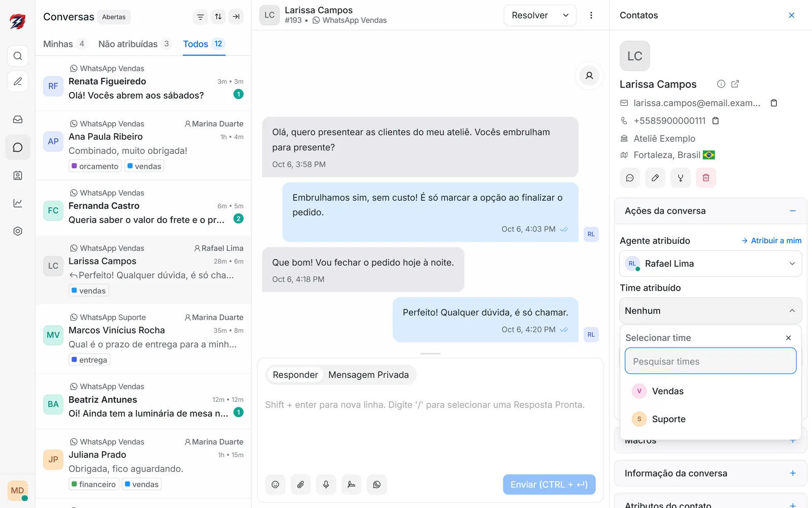Screen dimensions: 812x508
Task: Open Renata Figueiredo conversation
Action: pyautogui.click(x=143, y=84)
